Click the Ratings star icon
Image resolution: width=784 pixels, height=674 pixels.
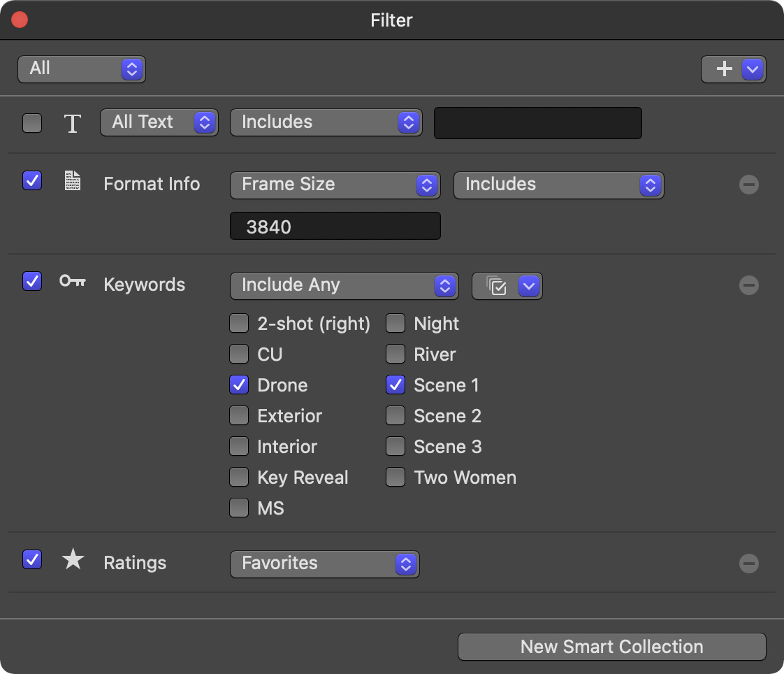point(73,559)
